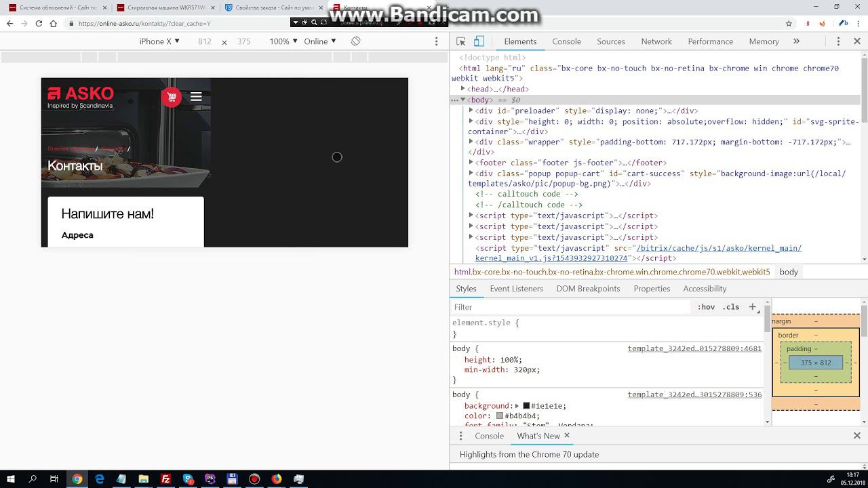Open the Accessibility pane tab
Screen dimensions: 868x488
click(x=705, y=289)
